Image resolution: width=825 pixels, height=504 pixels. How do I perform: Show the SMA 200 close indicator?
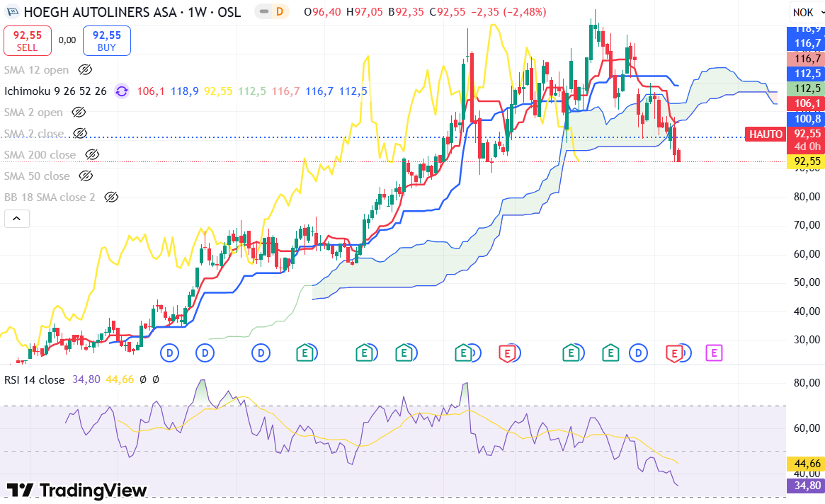(x=92, y=155)
